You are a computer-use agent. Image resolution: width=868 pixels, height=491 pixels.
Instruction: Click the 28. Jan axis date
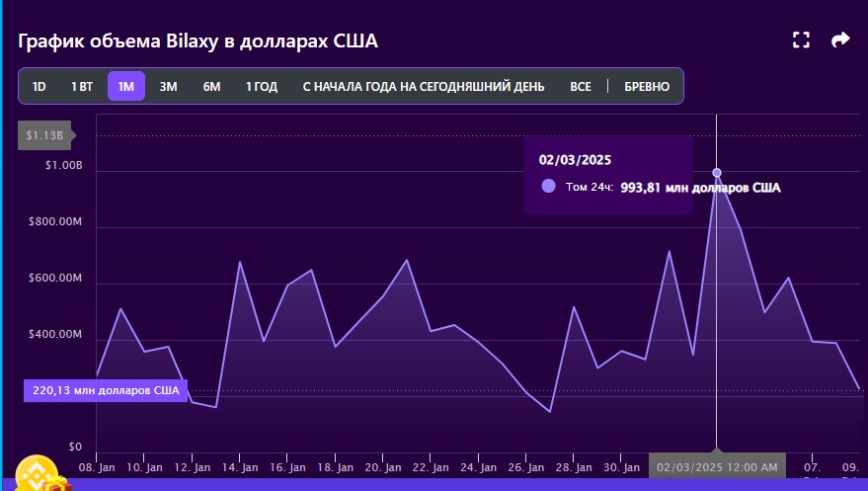[x=574, y=467]
